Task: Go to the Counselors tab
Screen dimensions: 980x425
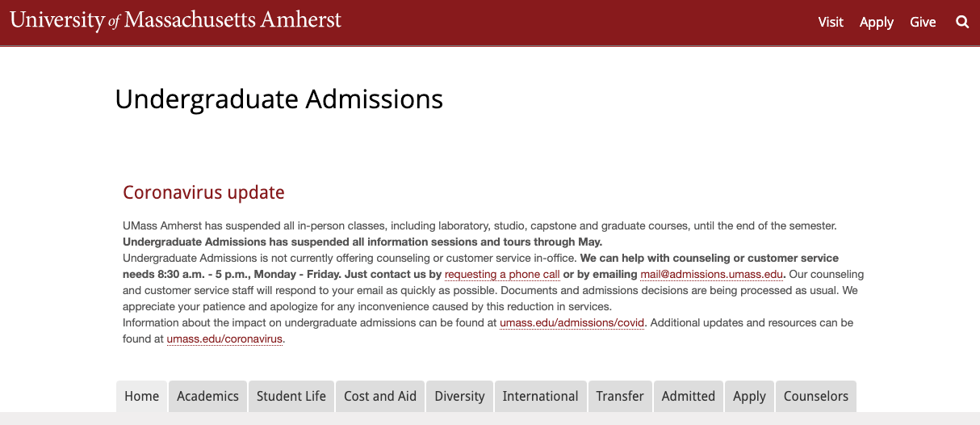Action: pos(816,396)
